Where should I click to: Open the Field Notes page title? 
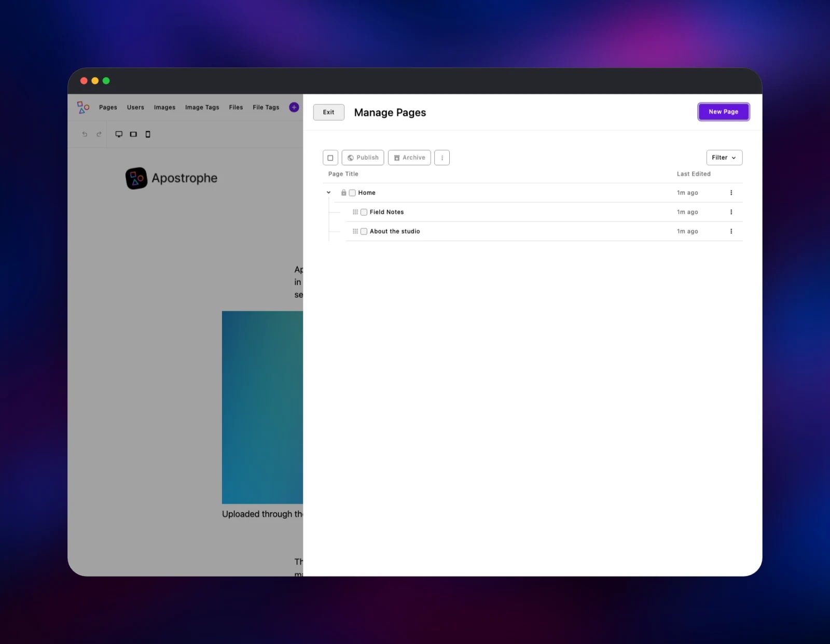[386, 212]
